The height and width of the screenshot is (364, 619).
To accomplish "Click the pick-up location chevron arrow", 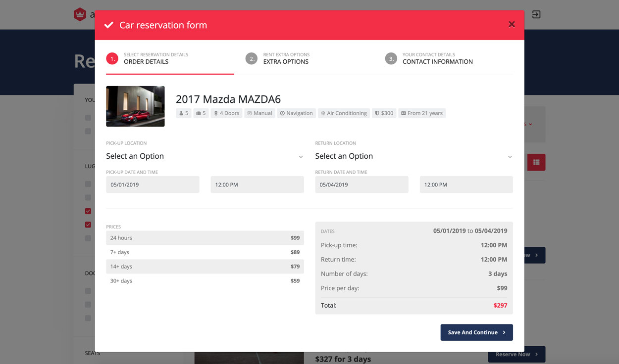I will [x=301, y=157].
